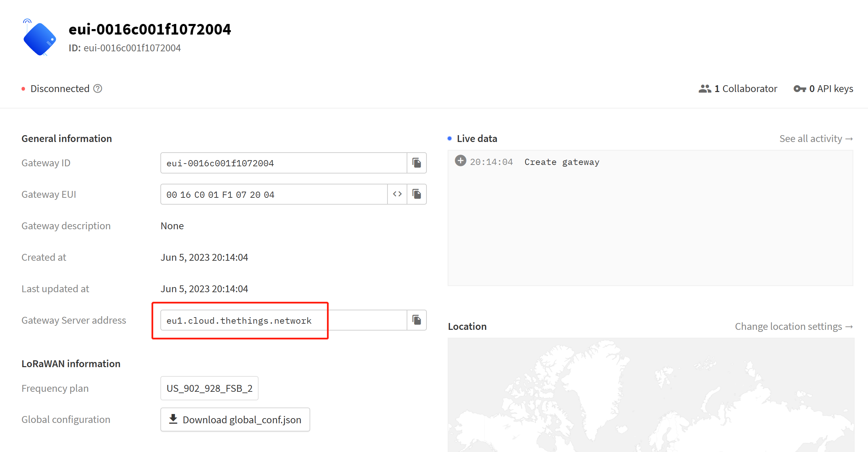Click the Disconnected status text
868x452 pixels.
pyautogui.click(x=60, y=89)
